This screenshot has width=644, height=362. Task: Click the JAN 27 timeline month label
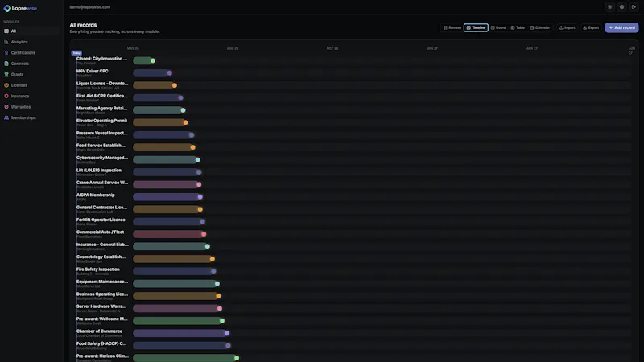(x=432, y=48)
